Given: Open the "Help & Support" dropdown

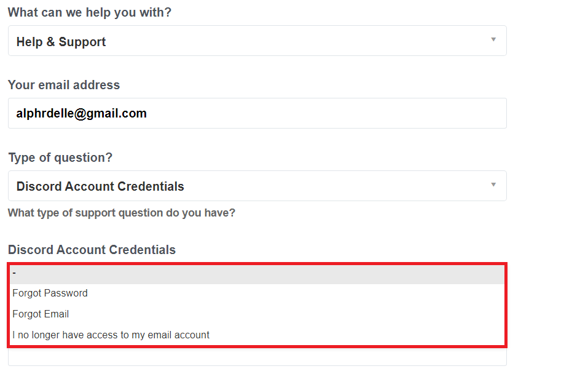Looking at the screenshot, I should pos(257,41).
